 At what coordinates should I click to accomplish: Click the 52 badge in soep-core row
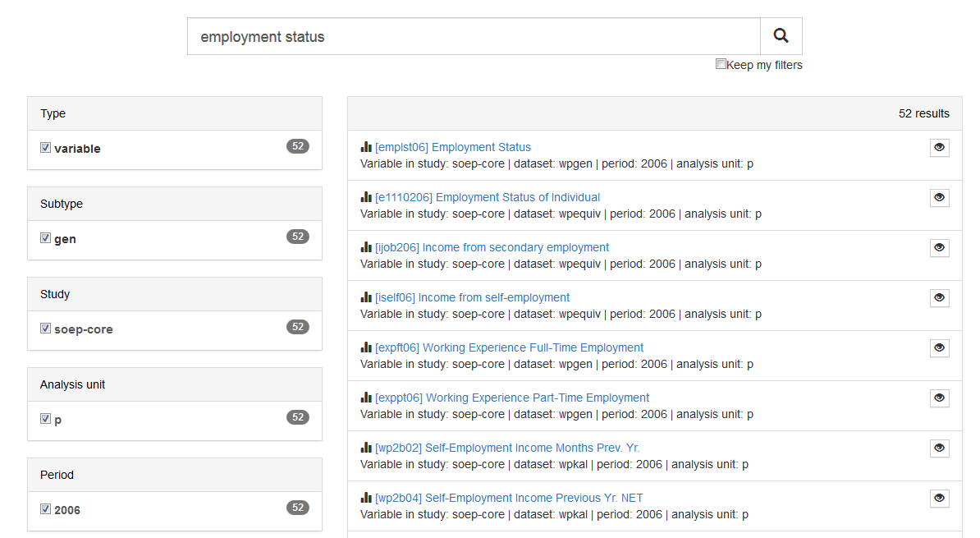tap(297, 327)
